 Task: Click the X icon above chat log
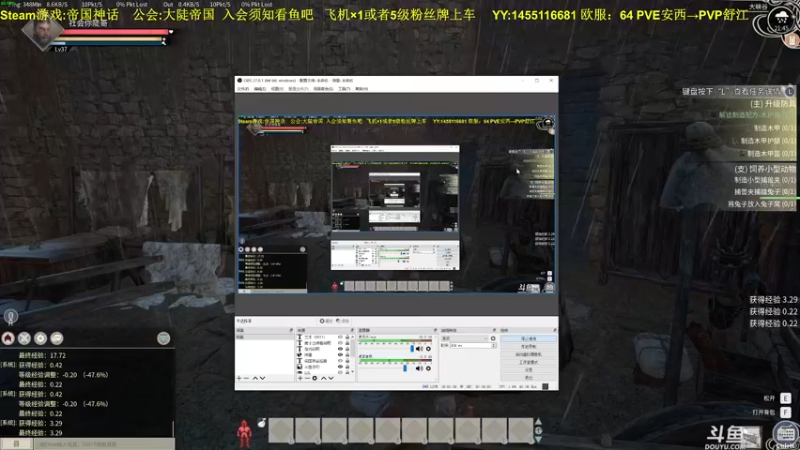click(x=24, y=338)
